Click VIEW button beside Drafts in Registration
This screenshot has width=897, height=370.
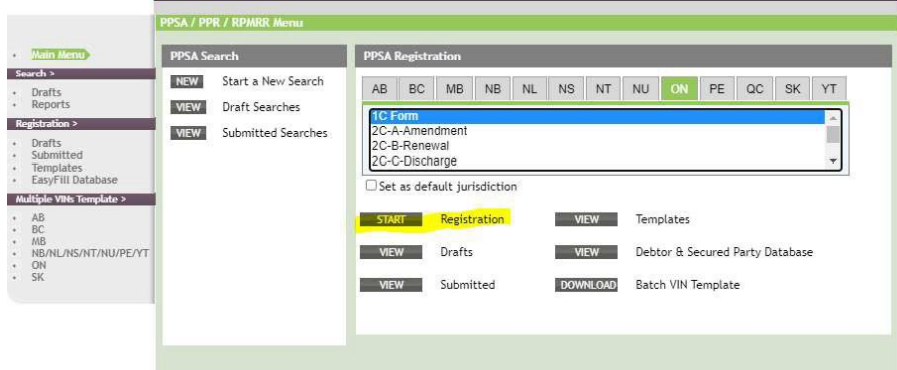click(391, 252)
